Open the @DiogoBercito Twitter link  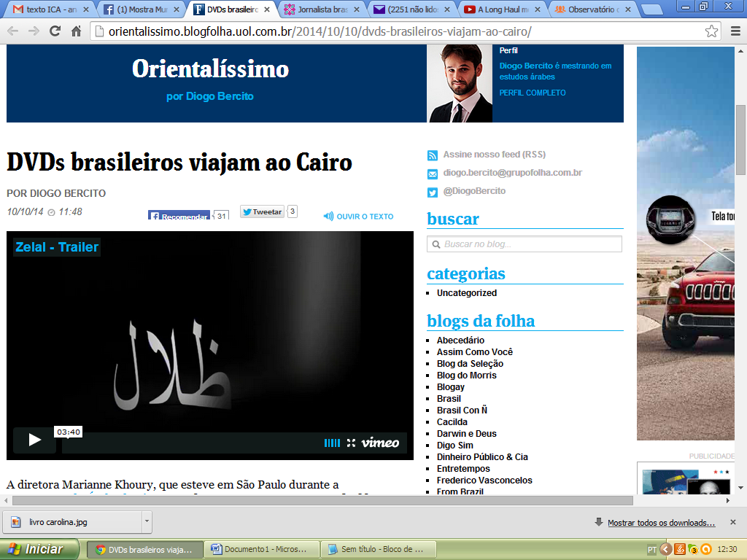474,190
